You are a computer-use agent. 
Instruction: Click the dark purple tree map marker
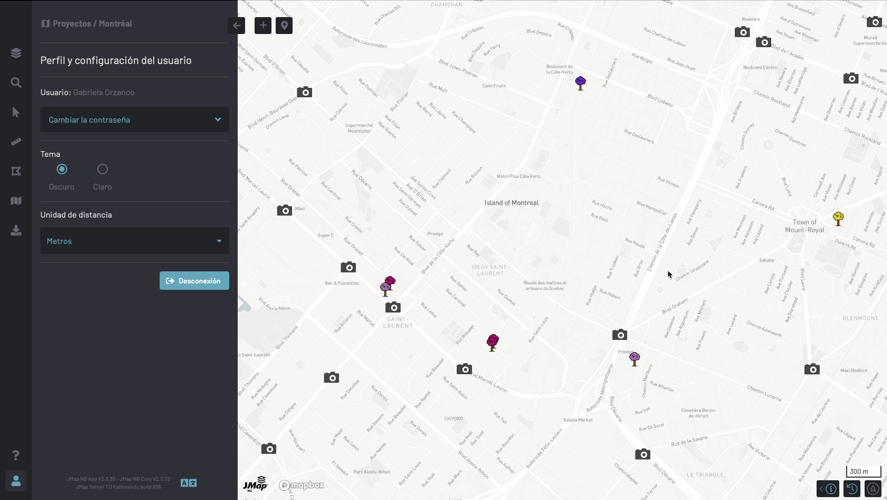point(580,83)
